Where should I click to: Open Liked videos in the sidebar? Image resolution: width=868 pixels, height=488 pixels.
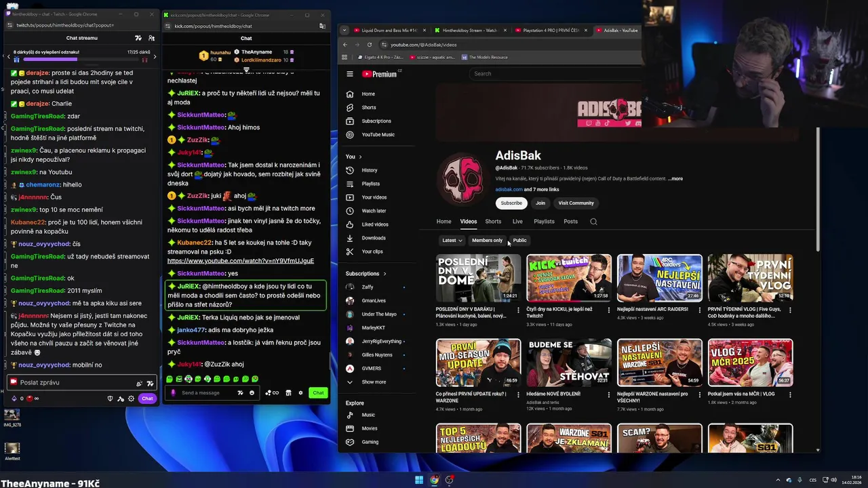point(376,224)
